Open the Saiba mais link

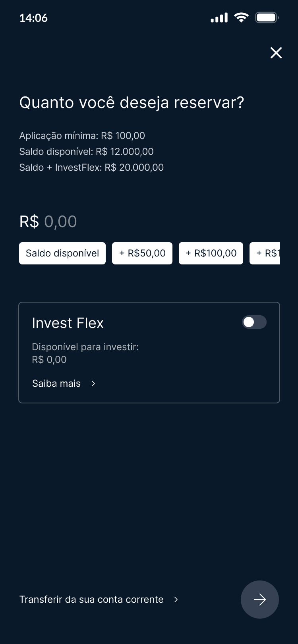pyautogui.click(x=56, y=384)
